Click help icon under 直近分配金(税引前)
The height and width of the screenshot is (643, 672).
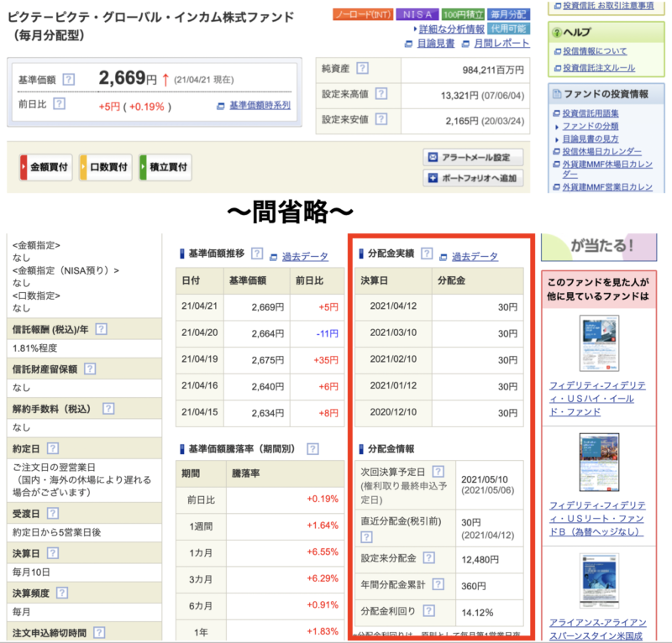pyautogui.click(x=366, y=536)
